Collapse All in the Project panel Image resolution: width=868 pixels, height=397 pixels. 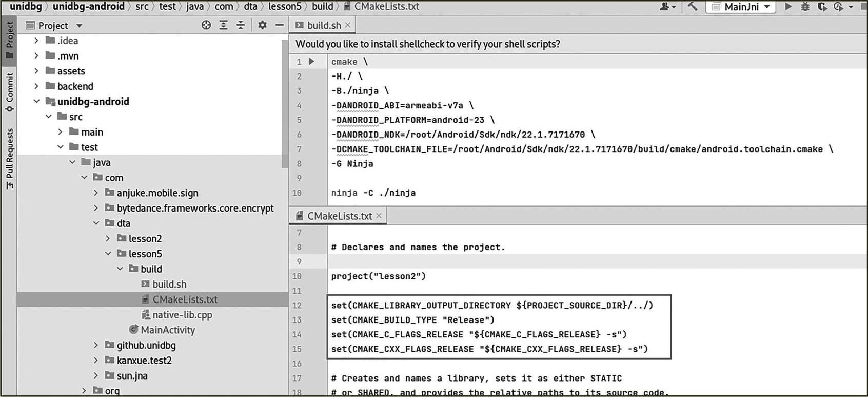click(241, 25)
